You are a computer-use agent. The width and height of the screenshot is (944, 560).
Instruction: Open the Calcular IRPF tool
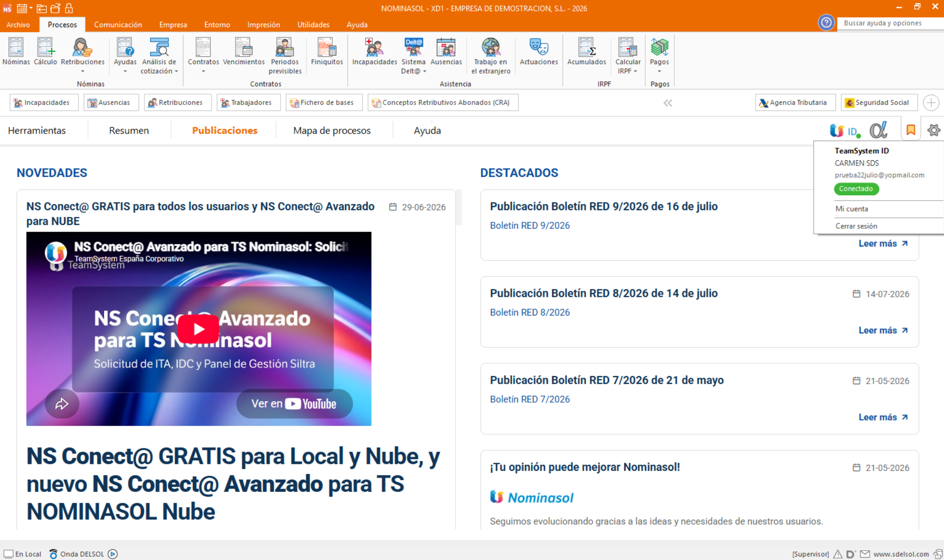[628, 56]
